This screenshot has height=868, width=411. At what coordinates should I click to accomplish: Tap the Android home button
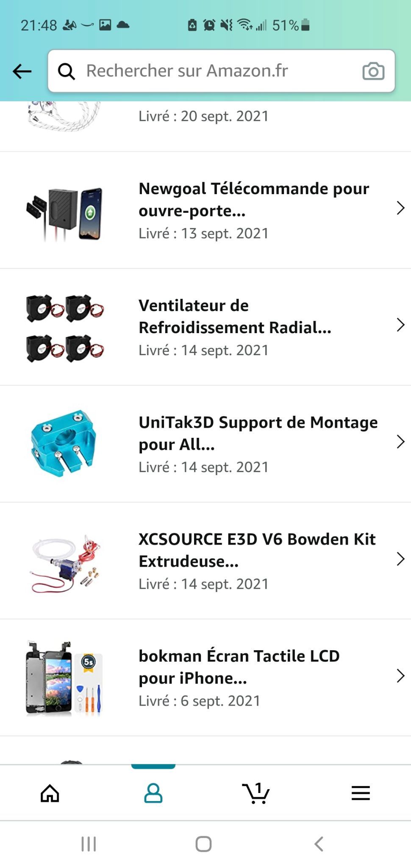pos(203,844)
